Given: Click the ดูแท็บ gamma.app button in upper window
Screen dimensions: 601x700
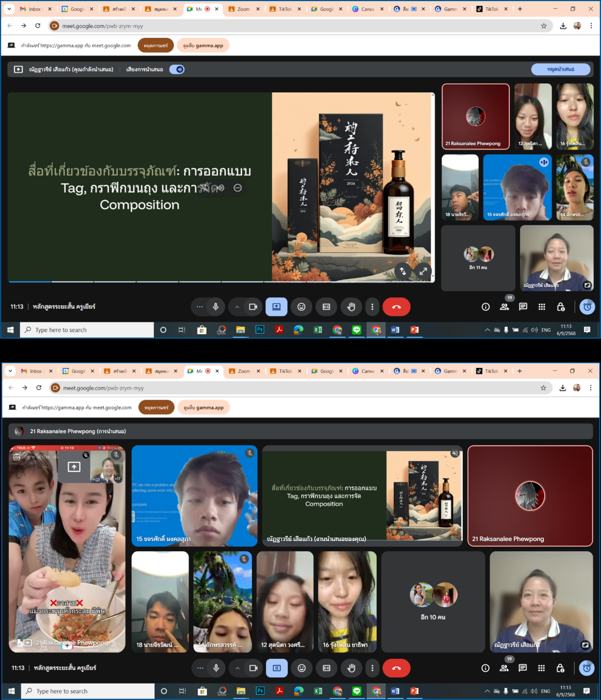Looking at the screenshot, I should coord(203,45).
